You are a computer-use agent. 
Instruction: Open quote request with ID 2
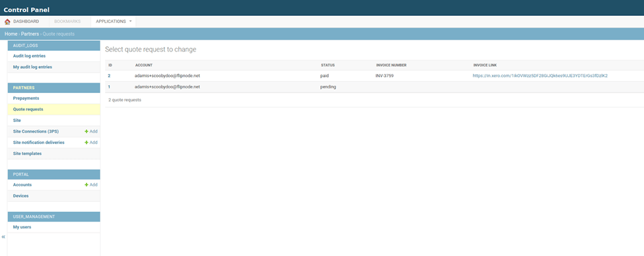pos(109,76)
